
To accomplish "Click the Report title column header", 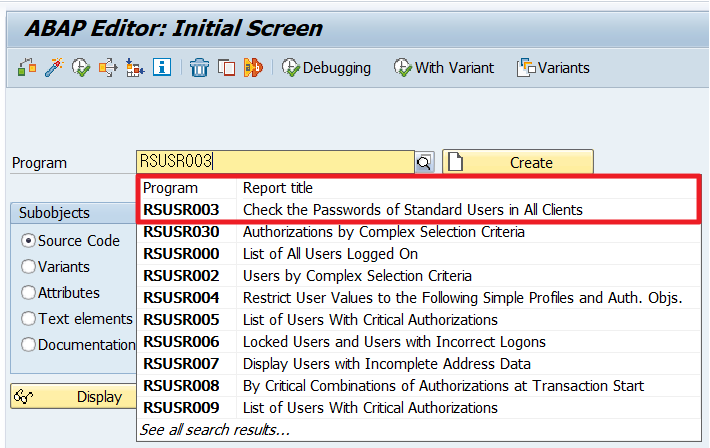I will (x=278, y=188).
